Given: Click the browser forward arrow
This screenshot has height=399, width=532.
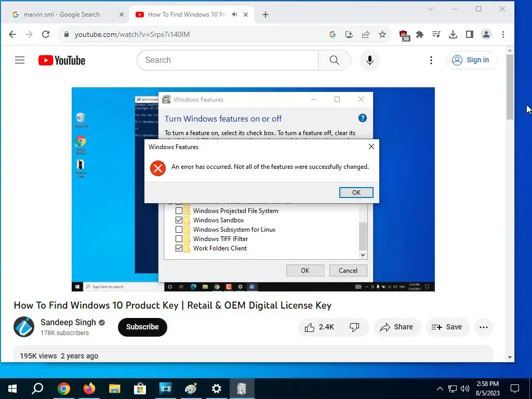Looking at the screenshot, I should click(29, 34).
